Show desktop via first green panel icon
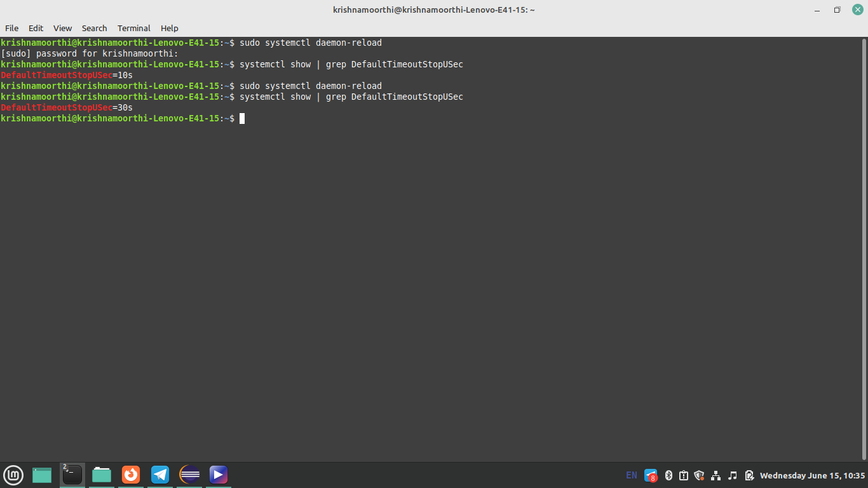 coord(42,475)
